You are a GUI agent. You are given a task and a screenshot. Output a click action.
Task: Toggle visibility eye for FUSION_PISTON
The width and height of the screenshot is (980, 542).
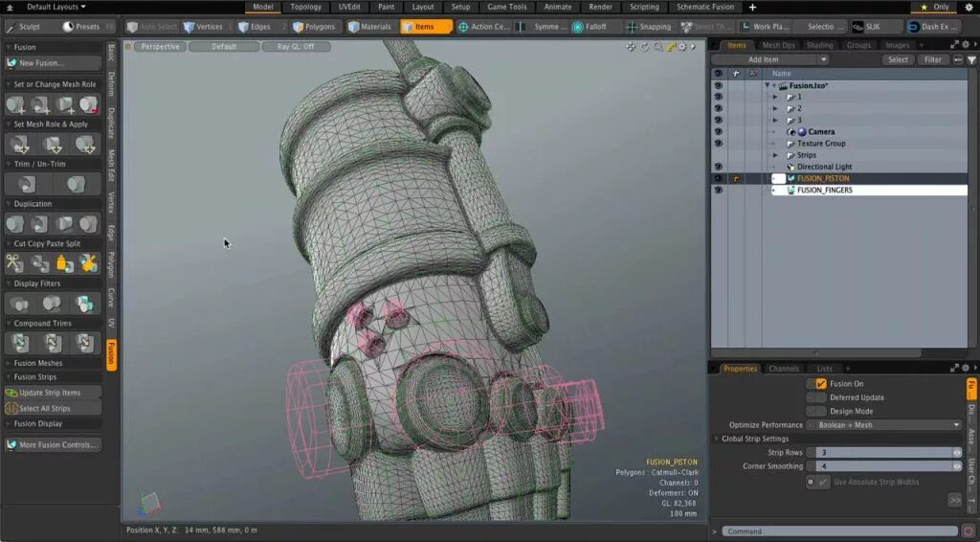pos(718,179)
